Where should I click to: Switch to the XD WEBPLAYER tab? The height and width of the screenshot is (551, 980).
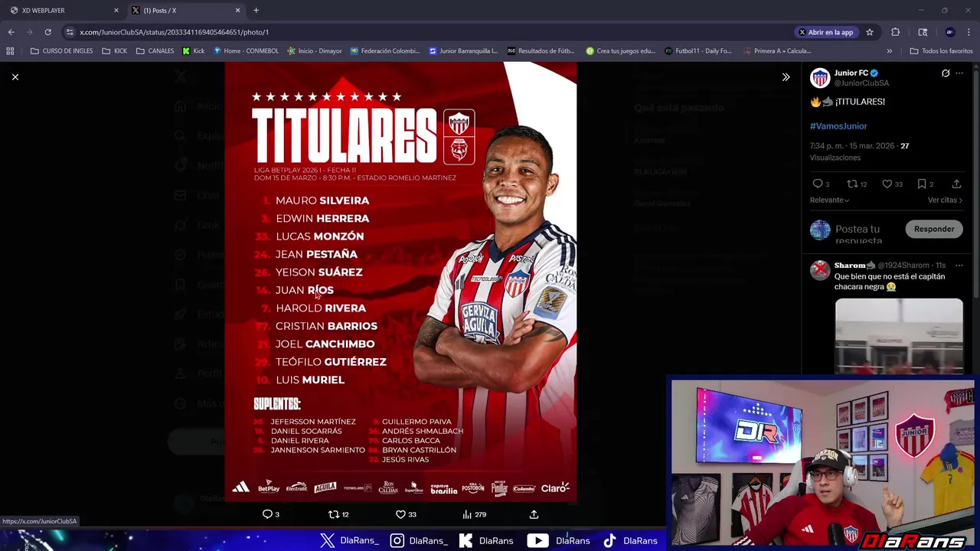pos(64,11)
